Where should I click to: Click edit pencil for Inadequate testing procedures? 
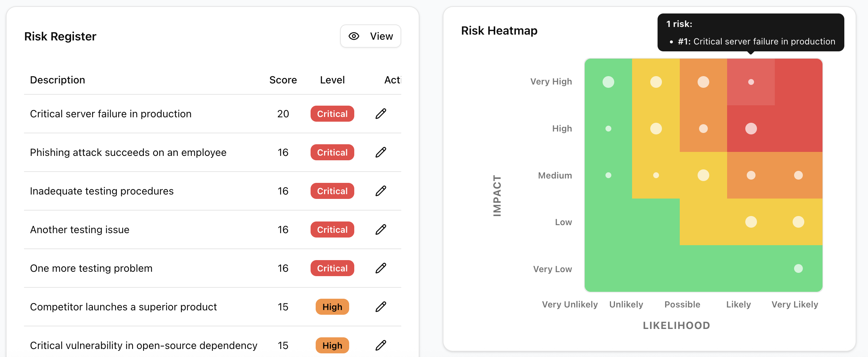[x=380, y=191]
